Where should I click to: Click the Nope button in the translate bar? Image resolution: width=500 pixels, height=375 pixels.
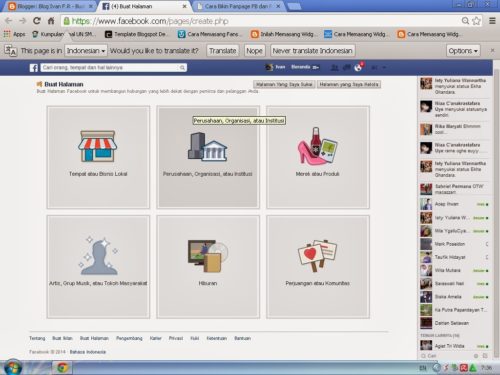(254, 51)
